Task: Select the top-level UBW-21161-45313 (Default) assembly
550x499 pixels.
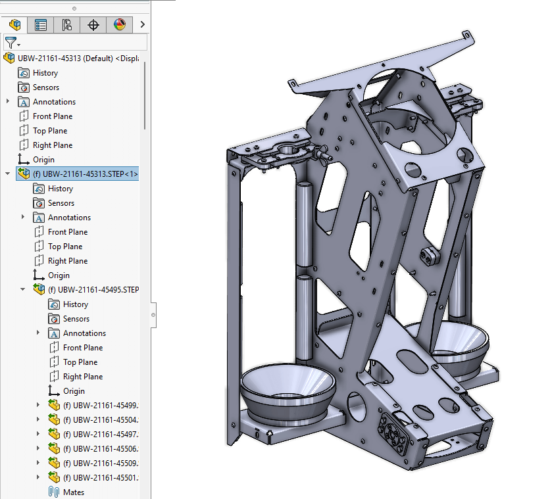Action: (x=72, y=58)
